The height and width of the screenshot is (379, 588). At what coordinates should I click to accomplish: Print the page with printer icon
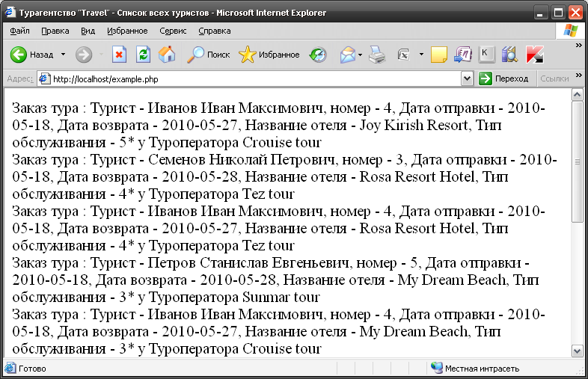377,55
